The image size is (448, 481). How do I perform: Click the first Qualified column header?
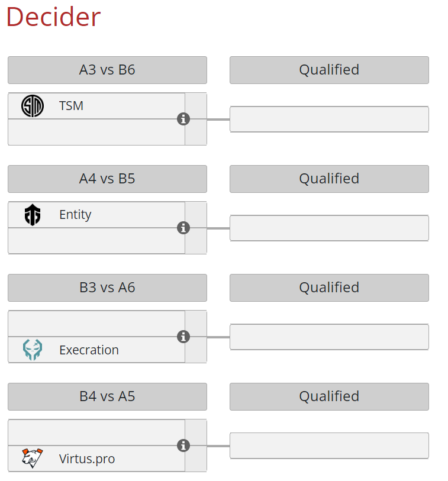(x=329, y=70)
